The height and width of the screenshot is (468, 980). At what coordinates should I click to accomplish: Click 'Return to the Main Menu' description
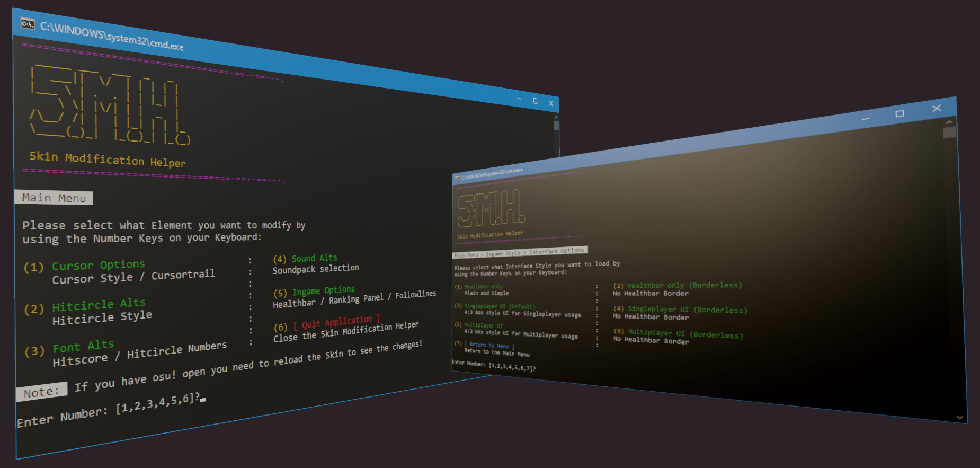pos(497,352)
